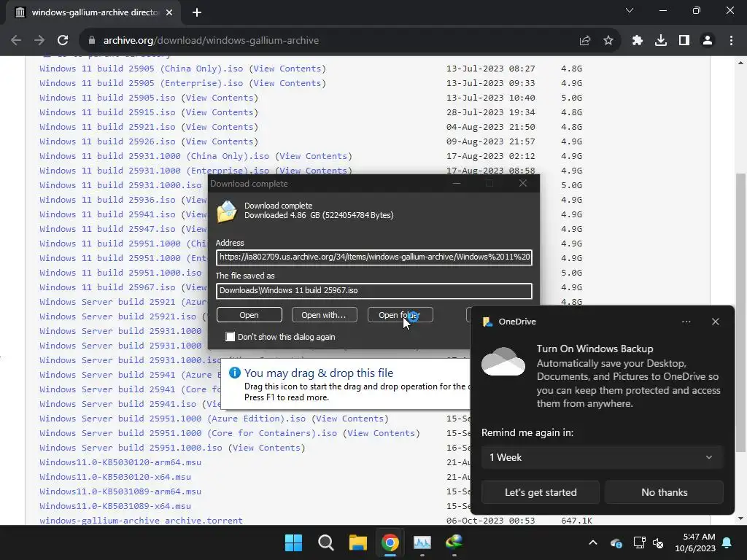This screenshot has height=560, width=747.
Task: Open Windows Server build 25951.1000.iso link
Action: pyautogui.click(x=131, y=448)
